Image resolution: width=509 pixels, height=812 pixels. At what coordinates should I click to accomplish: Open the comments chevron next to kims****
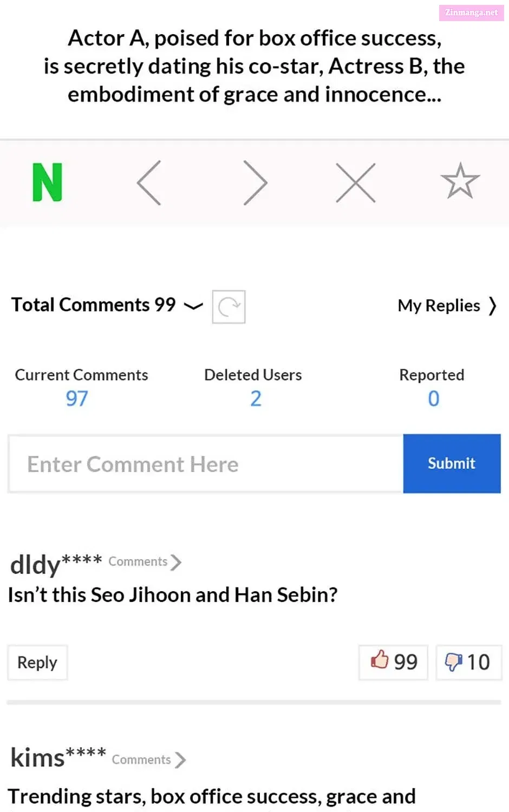click(180, 760)
